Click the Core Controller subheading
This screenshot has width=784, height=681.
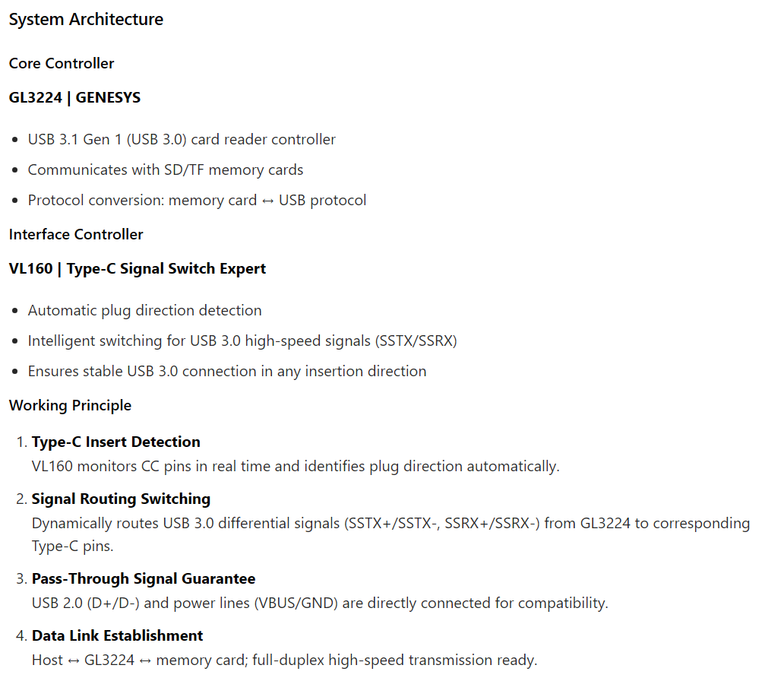click(x=62, y=63)
